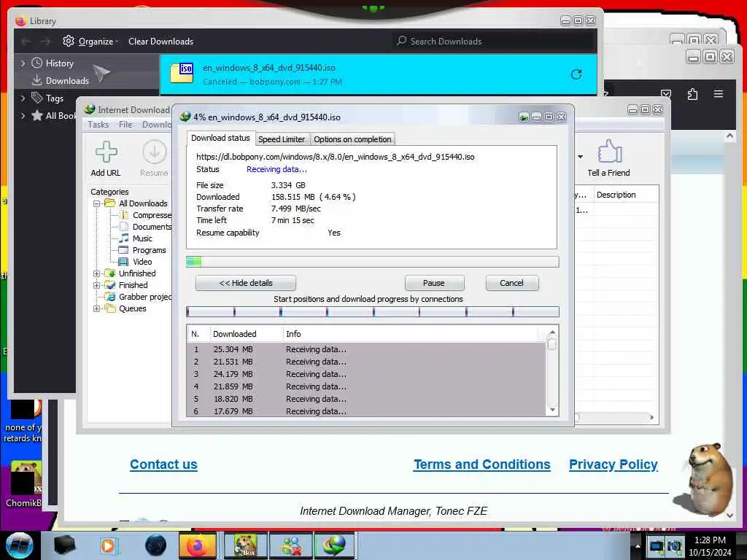Go back in Library window

coord(26,42)
